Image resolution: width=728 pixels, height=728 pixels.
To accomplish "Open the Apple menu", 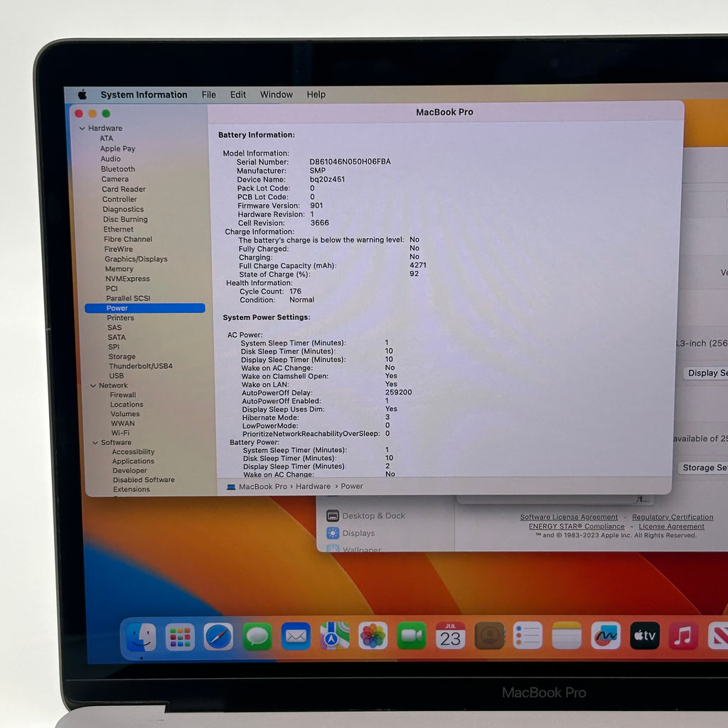I will point(82,95).
